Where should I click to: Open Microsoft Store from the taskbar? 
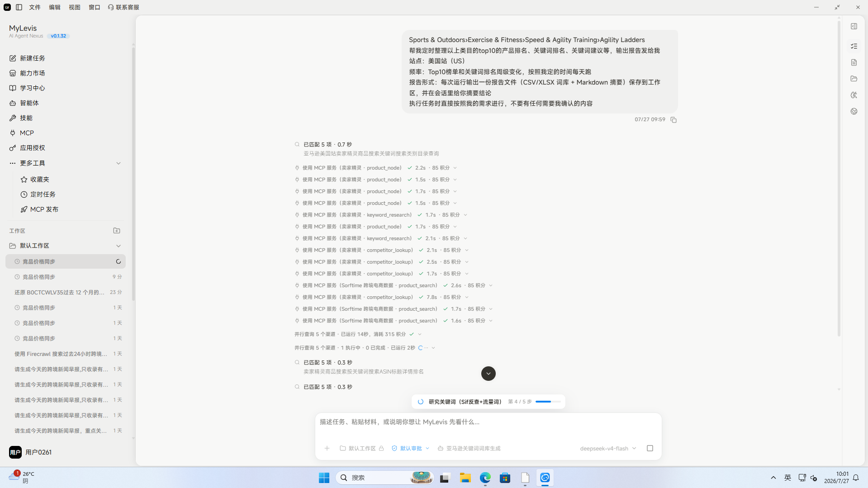click(505, 478)
